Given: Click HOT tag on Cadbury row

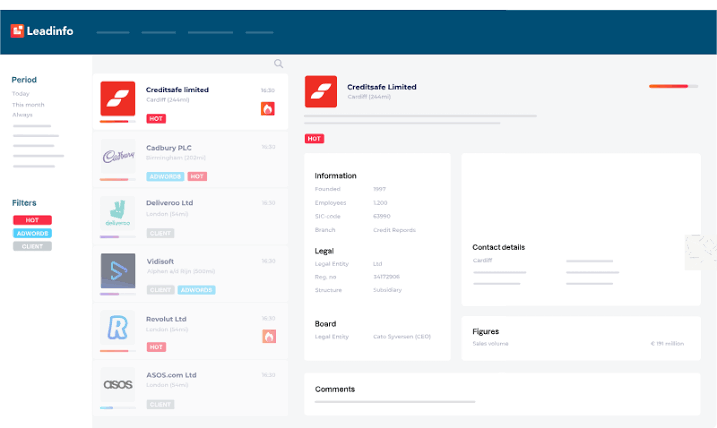Looking at the screenshot, I should tap(197, 177).
